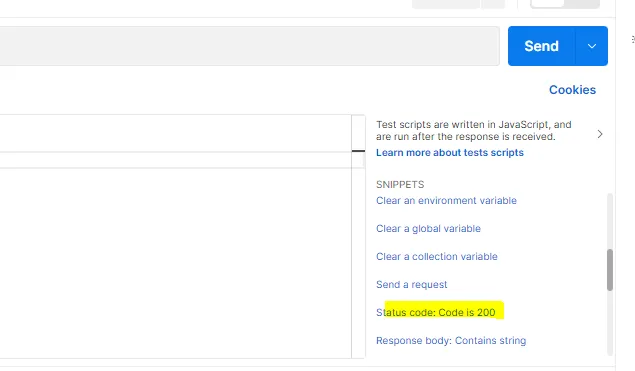
Task: Click the dark marker in the editor overview ruler
Action: coord(358,151)
